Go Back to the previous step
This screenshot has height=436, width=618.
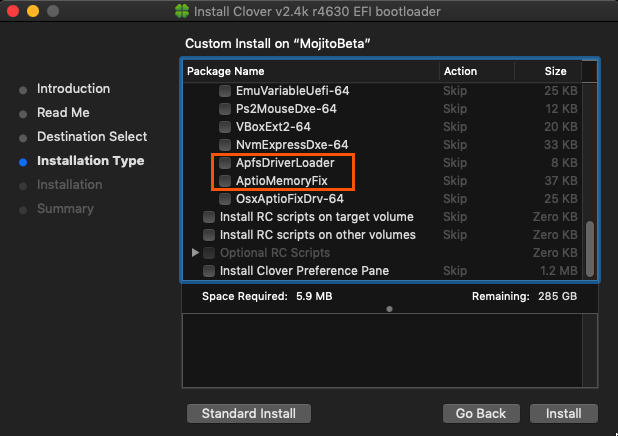tap(481, 414)
